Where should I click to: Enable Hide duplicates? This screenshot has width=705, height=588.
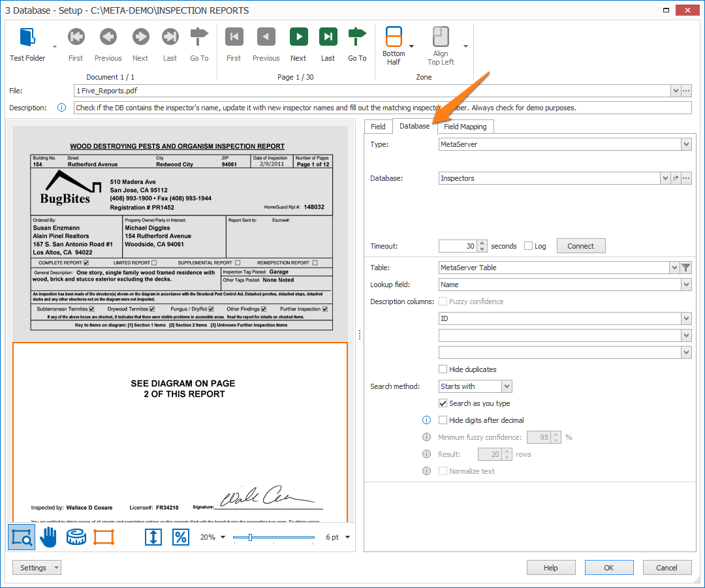pyautogui.click(x=443, y=369)
